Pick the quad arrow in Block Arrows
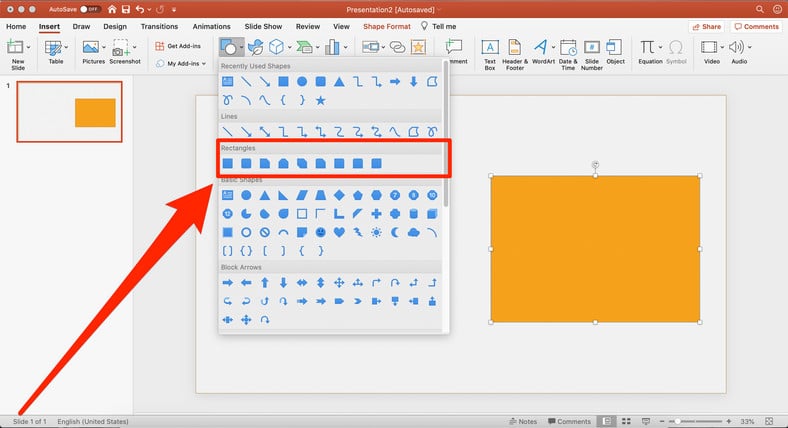Viewport: 788px width, 428px height. pos(339,283)
